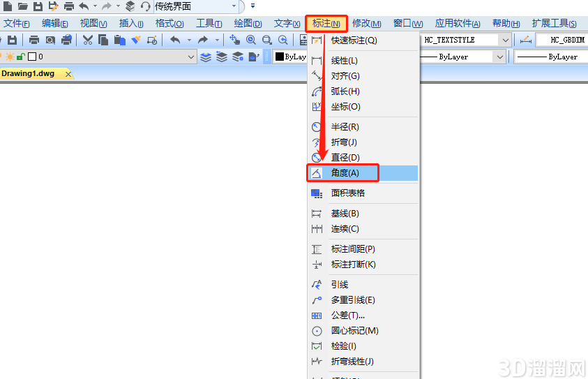Close the Drawing1.dwg tab

pyautogui.click(x=68, y=74)
